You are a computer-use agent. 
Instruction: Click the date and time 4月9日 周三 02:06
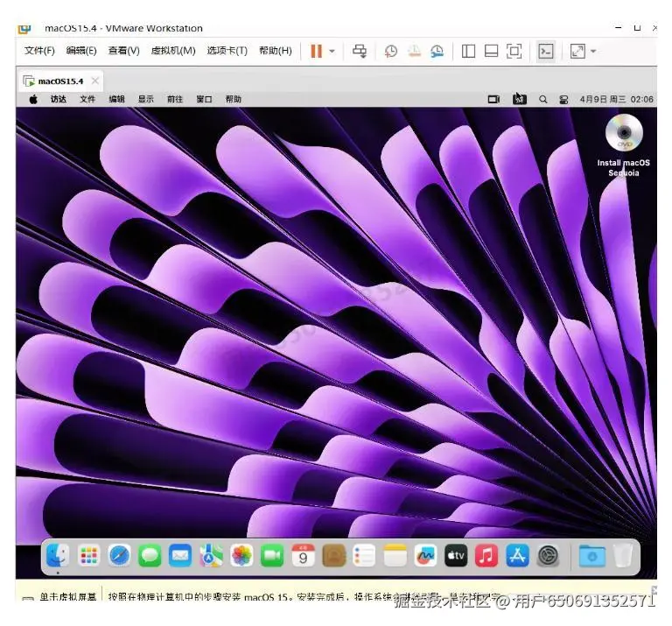616,99
